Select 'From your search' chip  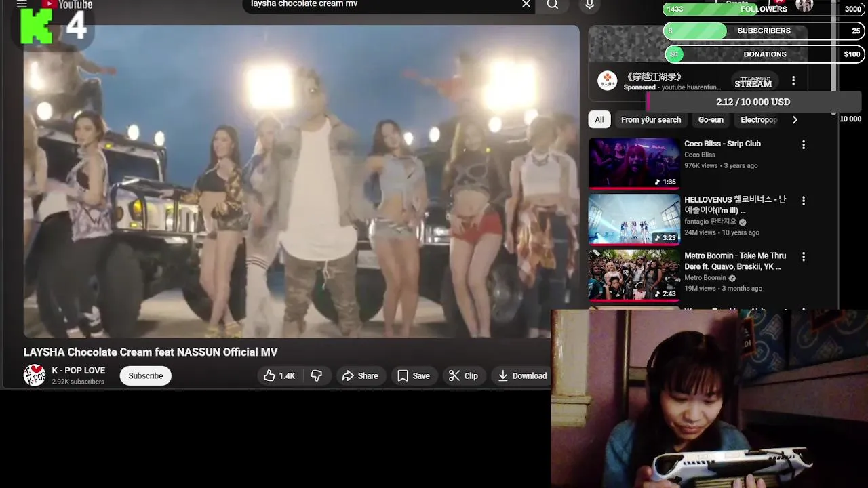point(651,119)
